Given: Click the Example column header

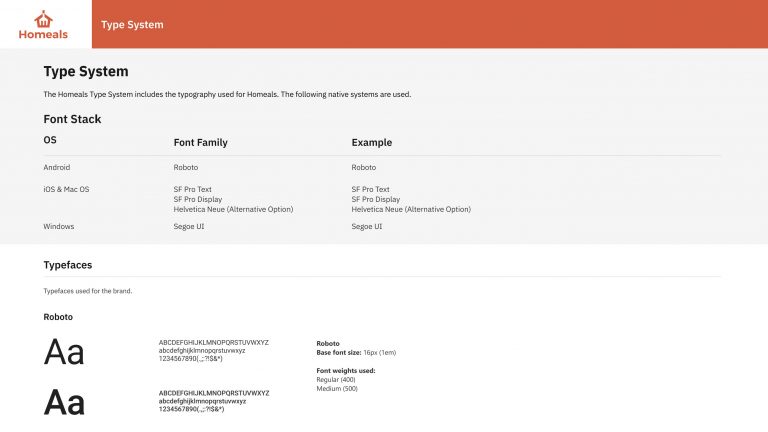Looking at the screenshot, I should [371, 143].
